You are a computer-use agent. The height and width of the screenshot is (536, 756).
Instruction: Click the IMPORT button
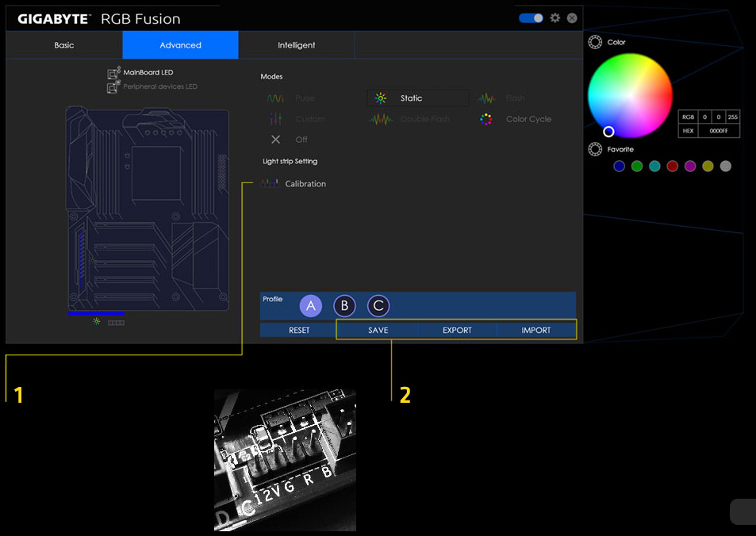[535, 330]
